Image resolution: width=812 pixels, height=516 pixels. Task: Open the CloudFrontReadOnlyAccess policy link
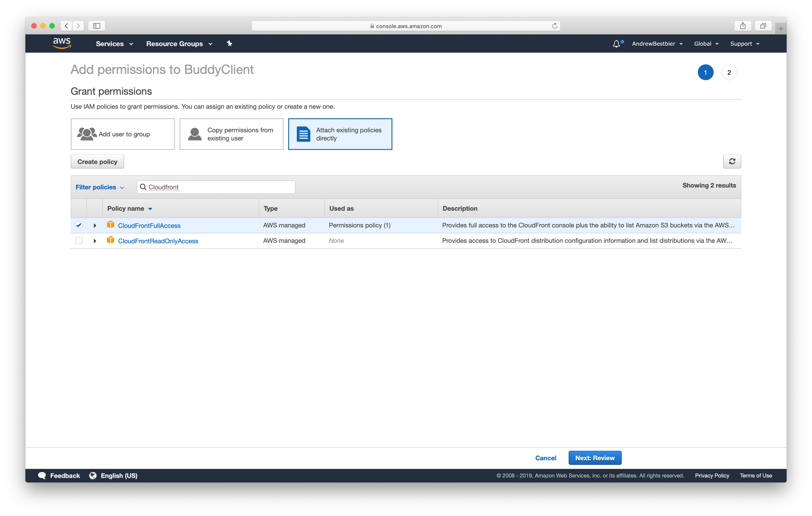pos(158,241)
